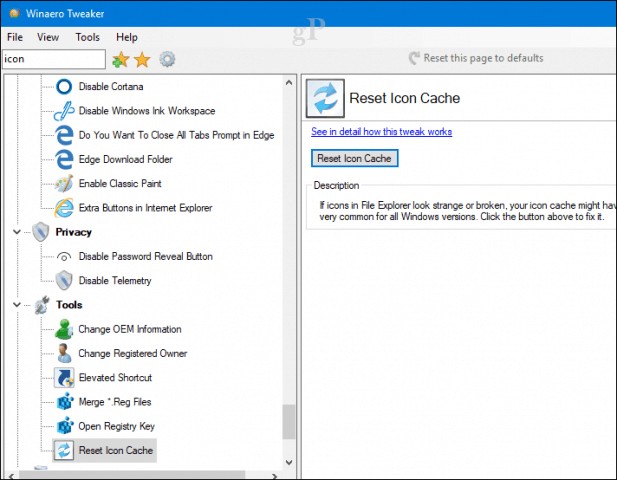Click the Edge icon beside Edge Download Folder
The height and width of the screenshot is (480, 617).
click(x=64, y=159)
